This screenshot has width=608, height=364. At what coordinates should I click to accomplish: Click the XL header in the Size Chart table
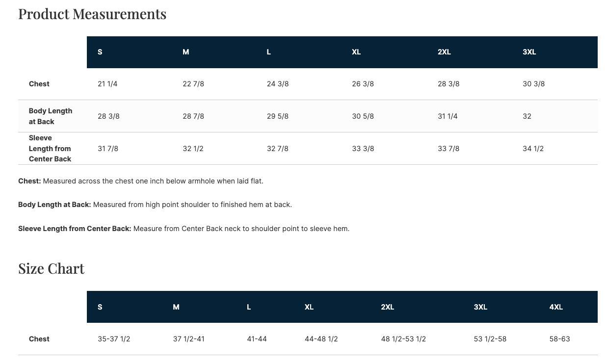[309, 307]
